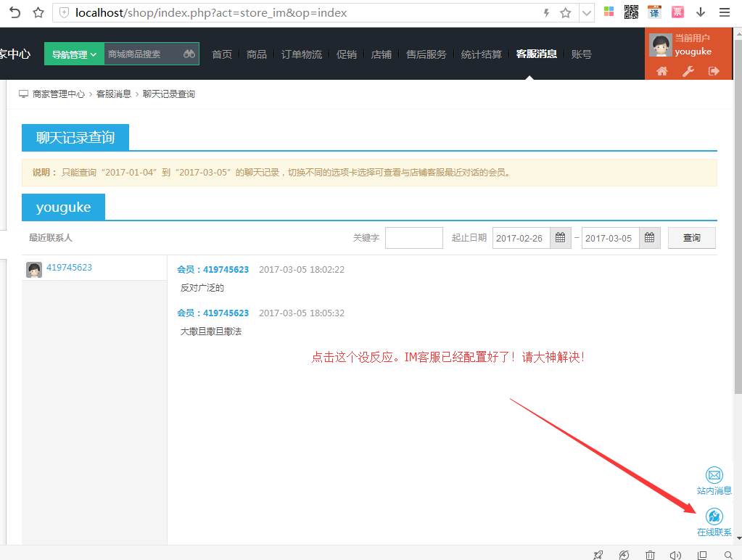742x560 pixels.
Task: Click the 查询 search button
Action: [692, 238]
